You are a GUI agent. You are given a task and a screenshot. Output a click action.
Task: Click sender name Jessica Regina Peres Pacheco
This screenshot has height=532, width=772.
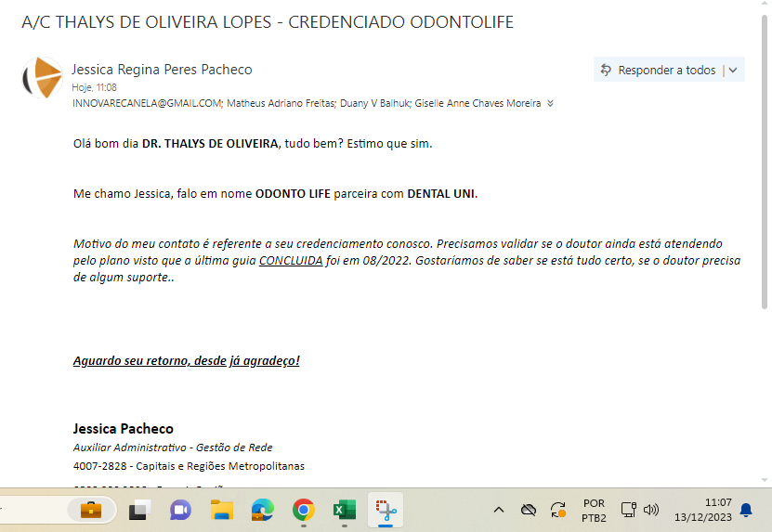coord(162,70)
